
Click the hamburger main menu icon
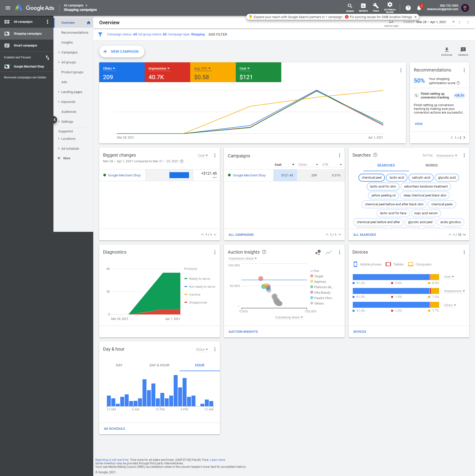(8, 8)
